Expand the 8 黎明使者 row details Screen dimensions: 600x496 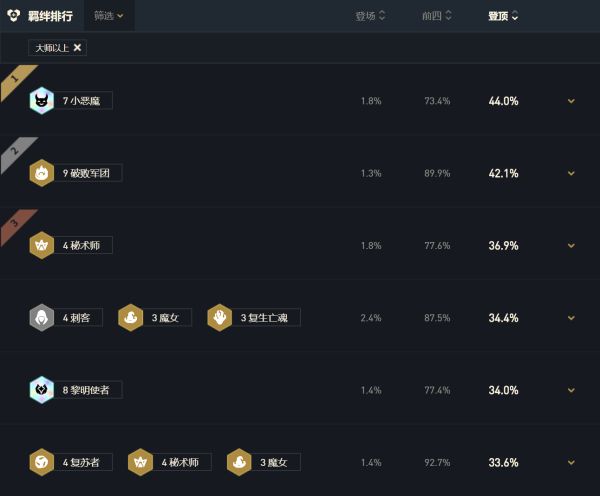pos(571,389)
